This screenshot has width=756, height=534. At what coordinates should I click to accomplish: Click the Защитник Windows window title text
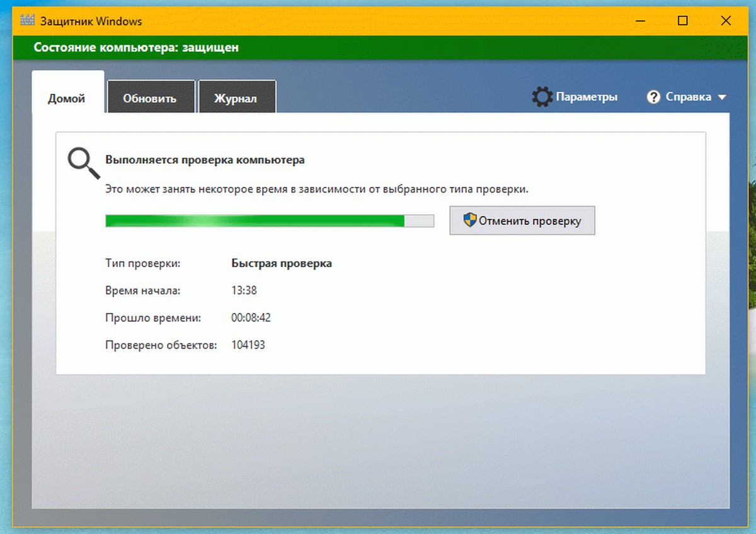[91, 21]
